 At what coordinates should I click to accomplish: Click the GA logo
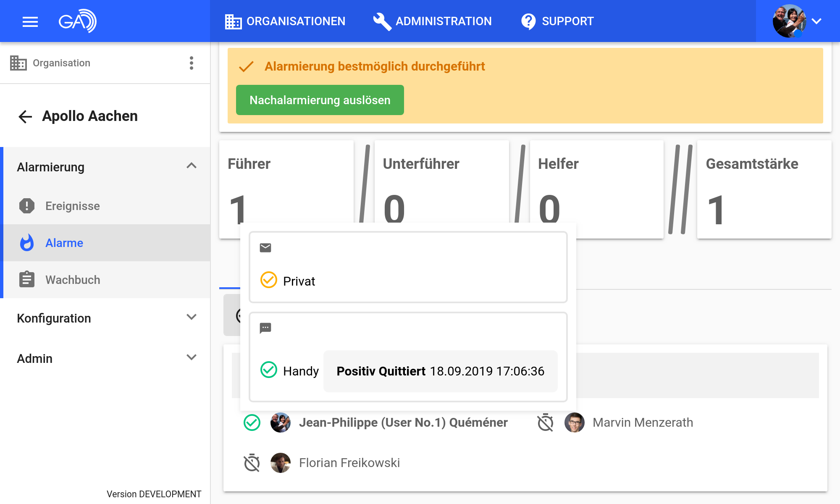[x=77, y=21]
